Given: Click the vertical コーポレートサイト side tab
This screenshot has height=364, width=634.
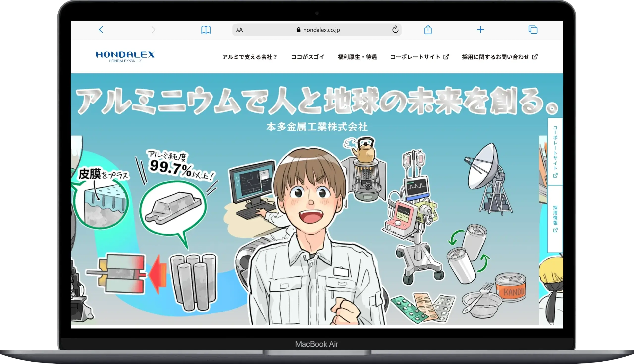Looking at the screenshot, I should click(x=555, y=152).
